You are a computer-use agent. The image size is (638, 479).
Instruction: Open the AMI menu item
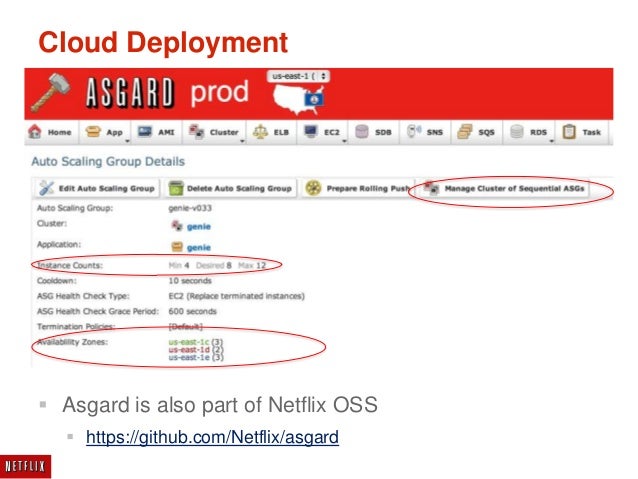coord(156,132)
